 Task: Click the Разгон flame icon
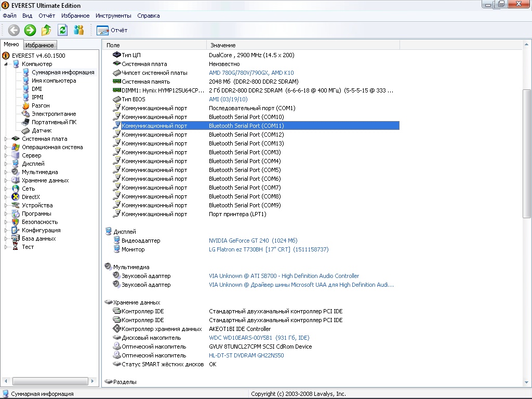(26, 105)
